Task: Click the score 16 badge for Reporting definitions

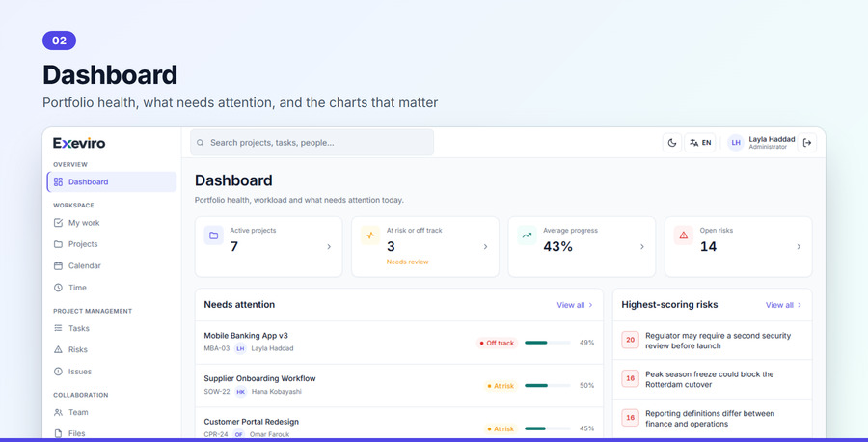Action: [x=630, y=418]
